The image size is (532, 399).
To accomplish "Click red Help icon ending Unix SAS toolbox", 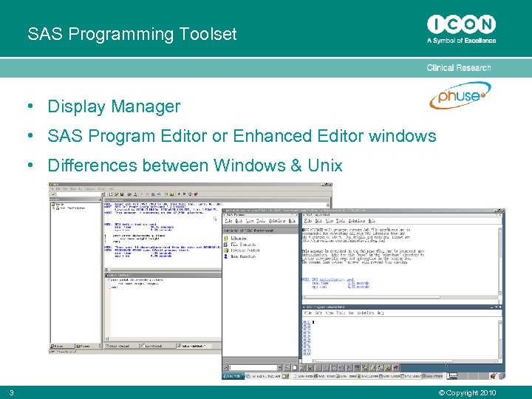I will pos(395,368).
